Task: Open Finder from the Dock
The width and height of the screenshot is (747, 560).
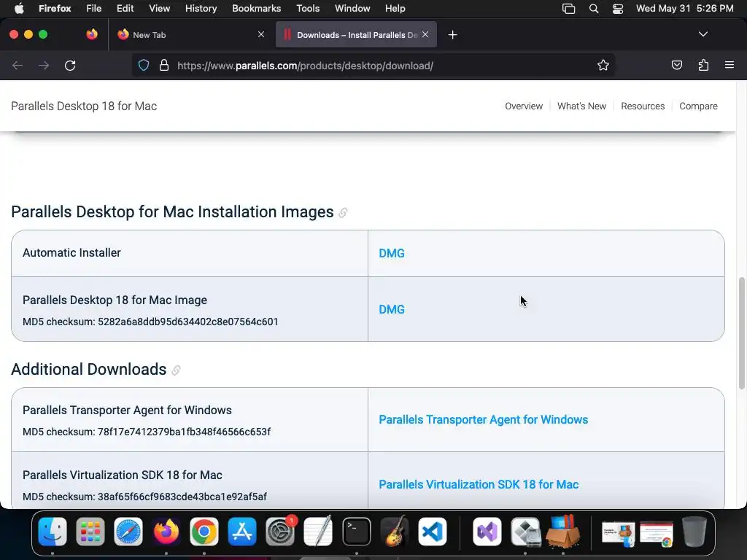Action: click(x=53, y=532)
